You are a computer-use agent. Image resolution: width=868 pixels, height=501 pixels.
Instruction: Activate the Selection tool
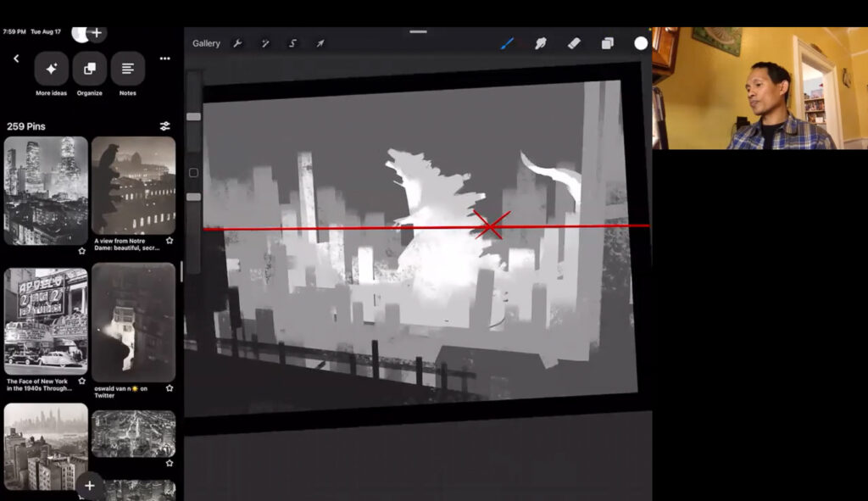[292, 43]
